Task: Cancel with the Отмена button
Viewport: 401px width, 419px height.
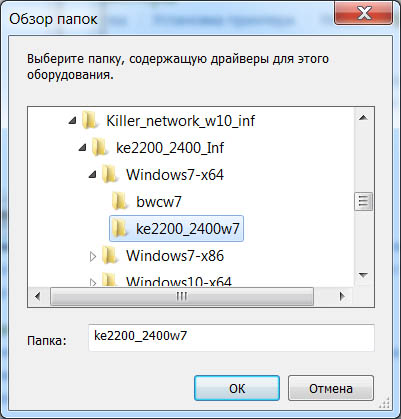Action: click(x=331, y=388)
